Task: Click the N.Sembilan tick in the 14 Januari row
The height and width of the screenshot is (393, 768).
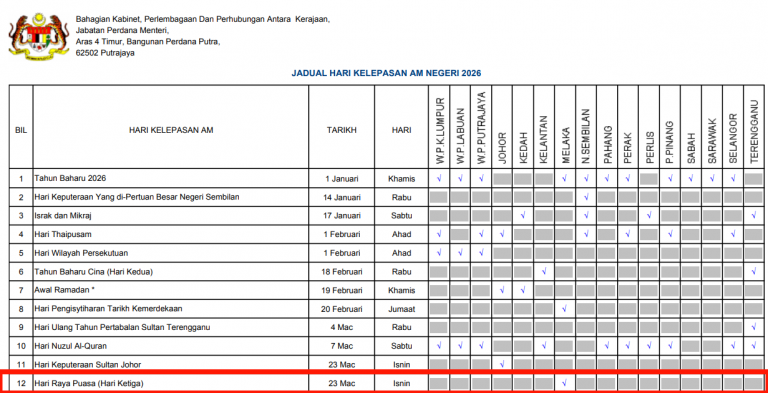Action: click(586, 197)
